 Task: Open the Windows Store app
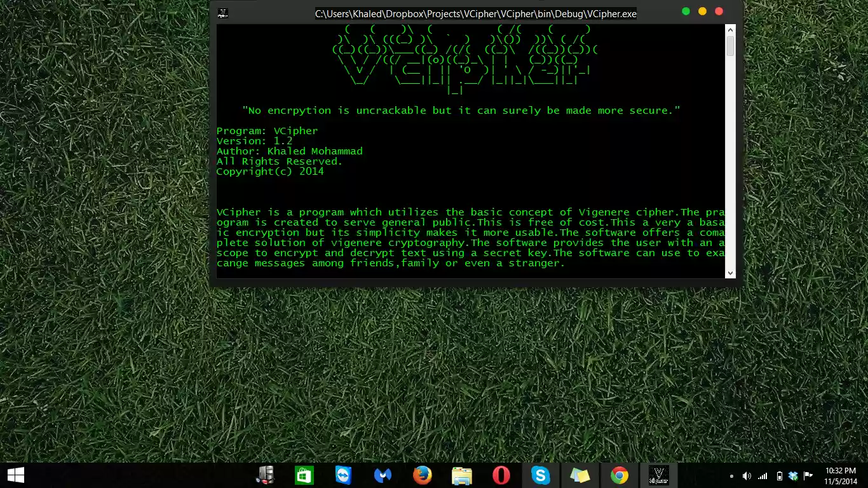click(304, 475)
